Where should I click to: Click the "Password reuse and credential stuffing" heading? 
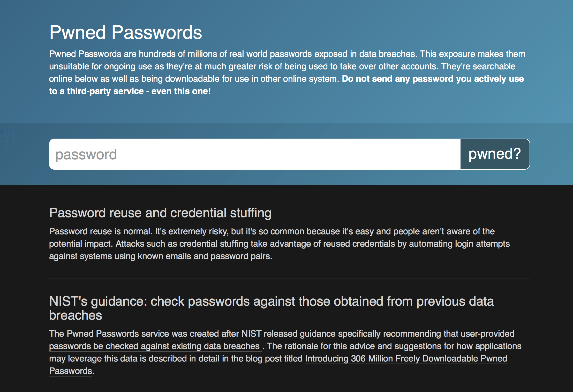(x=160, y=213)
